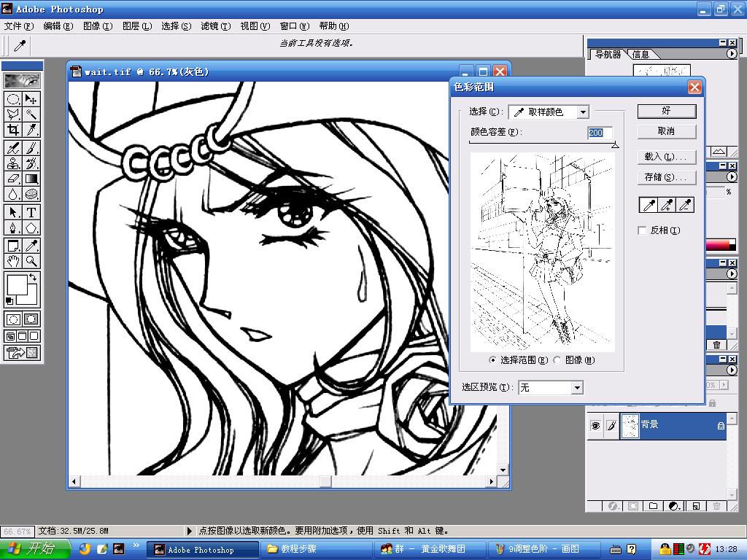The image size is (747, 560).
Task: Select the Notes tool
Action: tap(13, 246)
